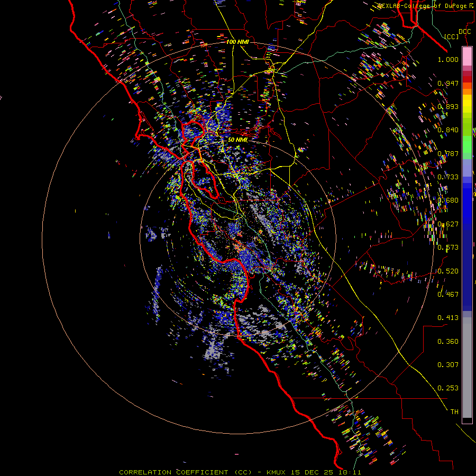Click the 0.360 legend value
Viewport: 476px width, 476px height.
click(448, 342)
